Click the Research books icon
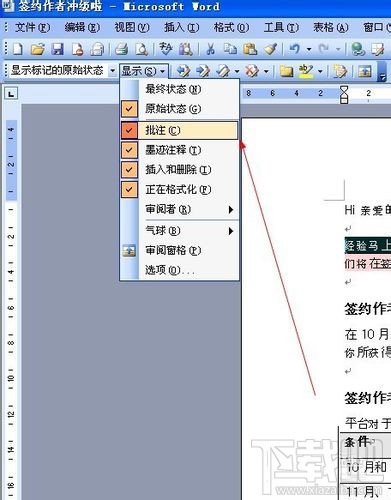This screenshot has width=391, height=500. 186,50
